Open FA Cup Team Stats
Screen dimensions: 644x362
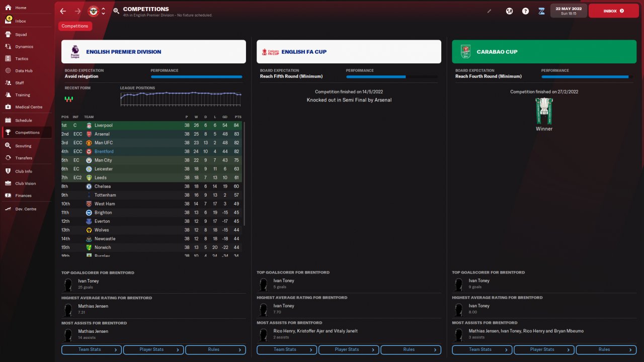pyautogui.click(x=287, y=349)
